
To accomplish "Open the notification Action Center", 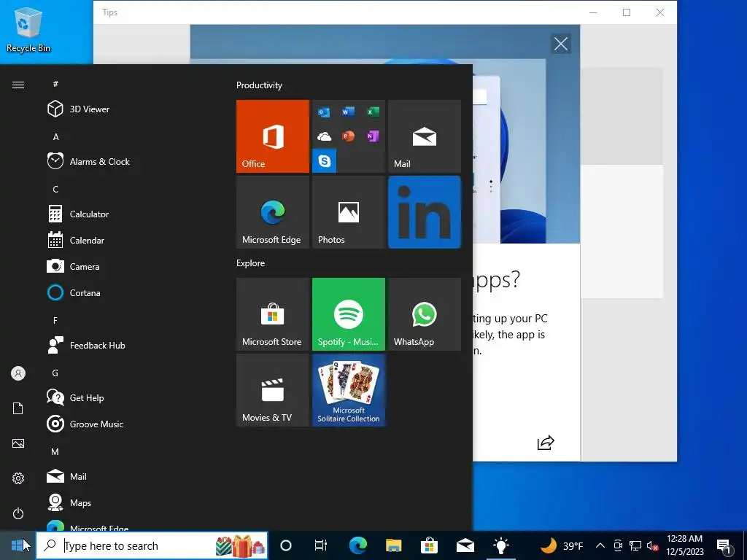I will click(724, 545).
